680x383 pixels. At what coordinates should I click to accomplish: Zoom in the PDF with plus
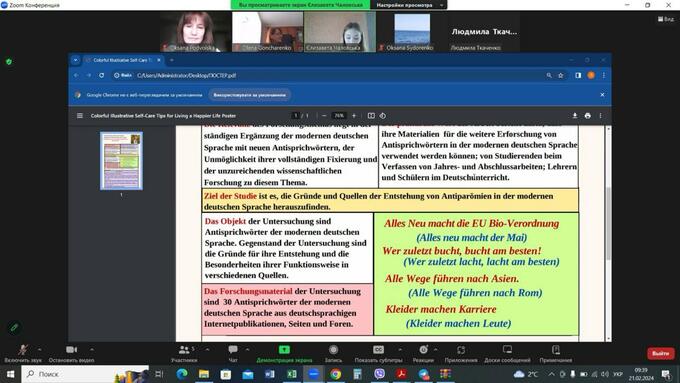354,116
